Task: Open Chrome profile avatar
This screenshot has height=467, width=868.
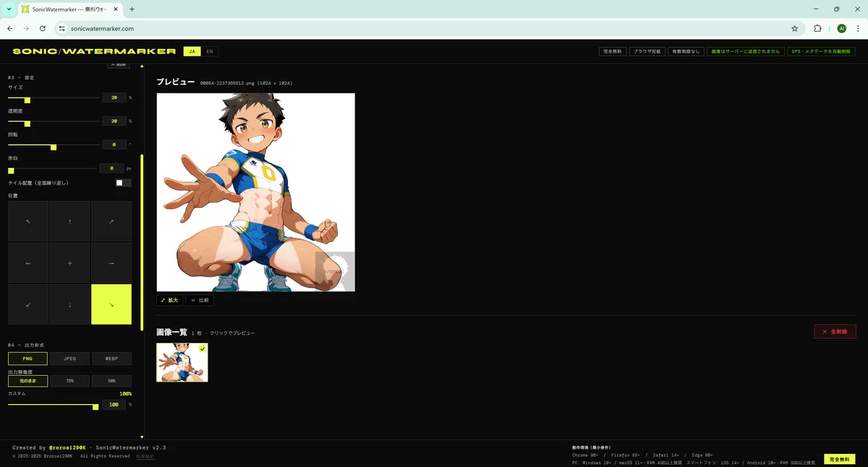Action: [x=841, y=28]
